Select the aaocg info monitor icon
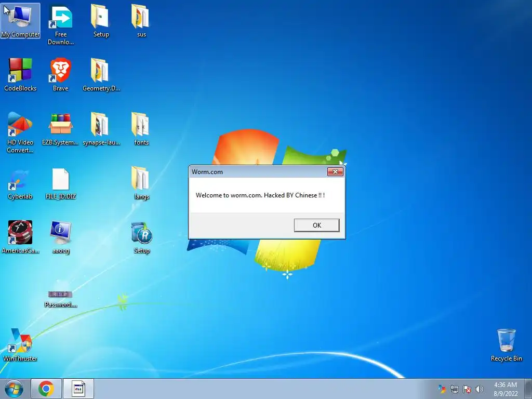Screen dimensions: 532x399 [61, 237]
